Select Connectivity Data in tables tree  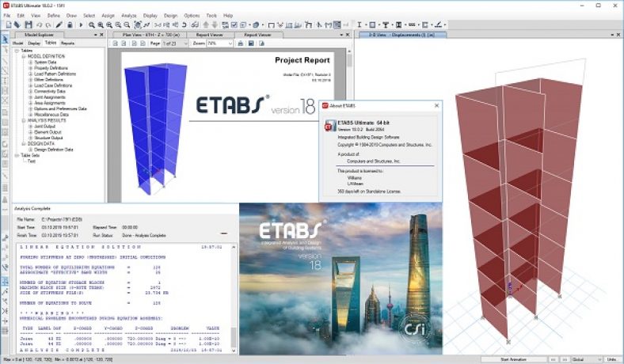[x=50, y=92]
